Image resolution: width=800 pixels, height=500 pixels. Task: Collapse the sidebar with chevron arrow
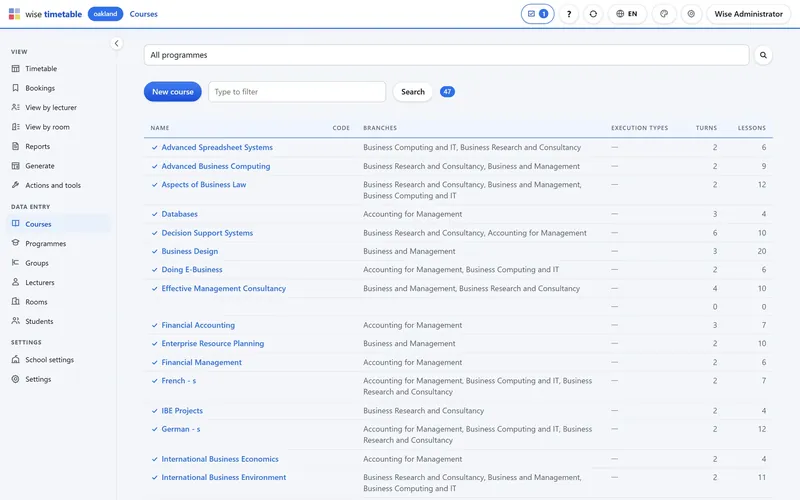(116, 43)
